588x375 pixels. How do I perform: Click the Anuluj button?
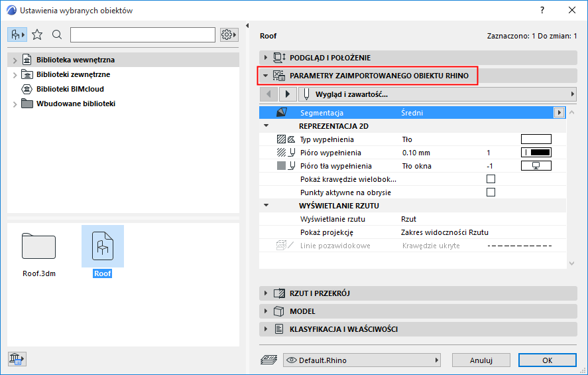(x=481, y=360)
